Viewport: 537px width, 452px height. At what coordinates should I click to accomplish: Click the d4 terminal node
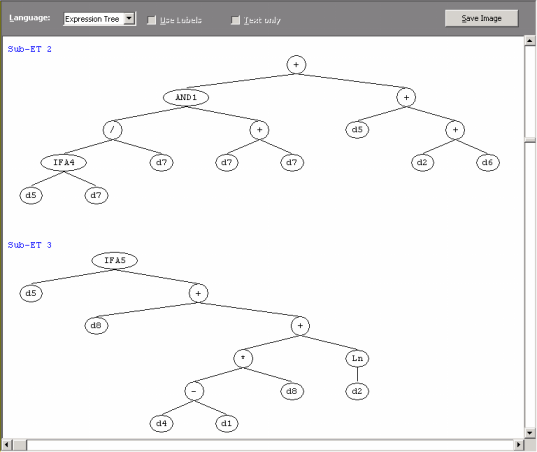tap(161, 424)
